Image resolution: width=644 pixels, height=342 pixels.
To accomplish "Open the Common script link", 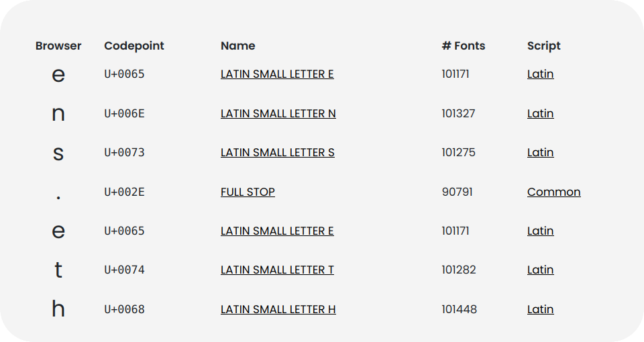I will [x=553, y=192].
